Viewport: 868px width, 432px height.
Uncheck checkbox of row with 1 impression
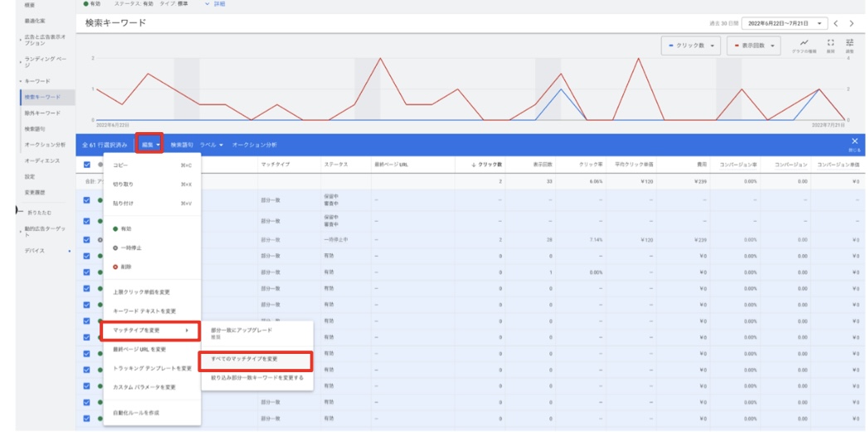[87, 272]
